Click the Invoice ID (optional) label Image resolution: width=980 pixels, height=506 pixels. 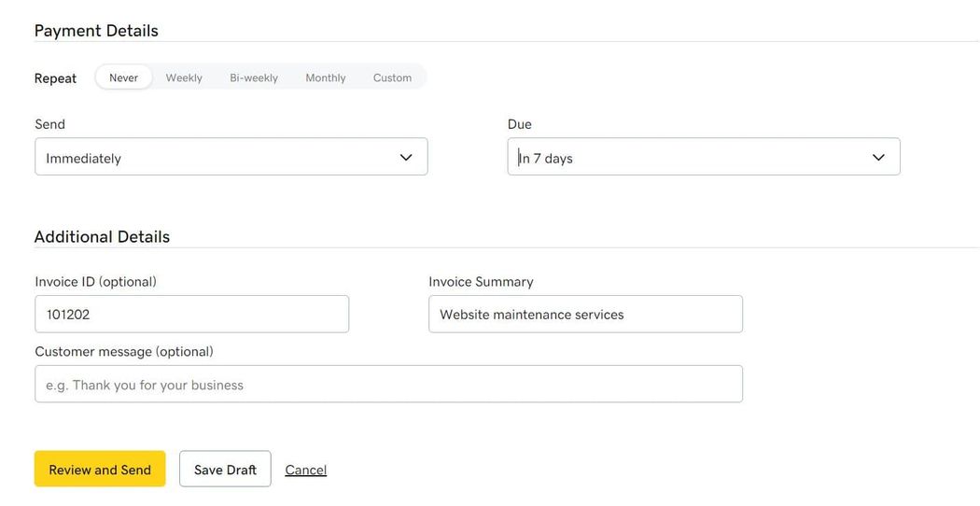point(95,281)
